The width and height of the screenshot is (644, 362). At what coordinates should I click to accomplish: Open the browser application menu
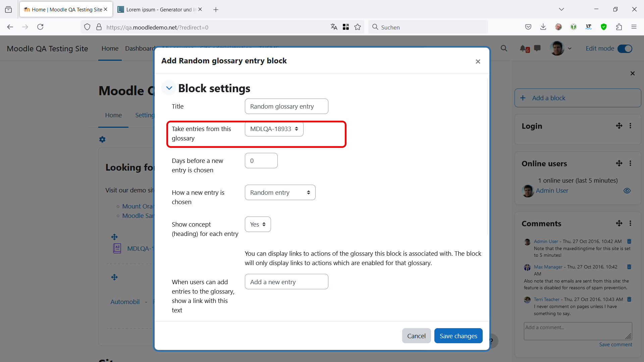pos(634,27)
